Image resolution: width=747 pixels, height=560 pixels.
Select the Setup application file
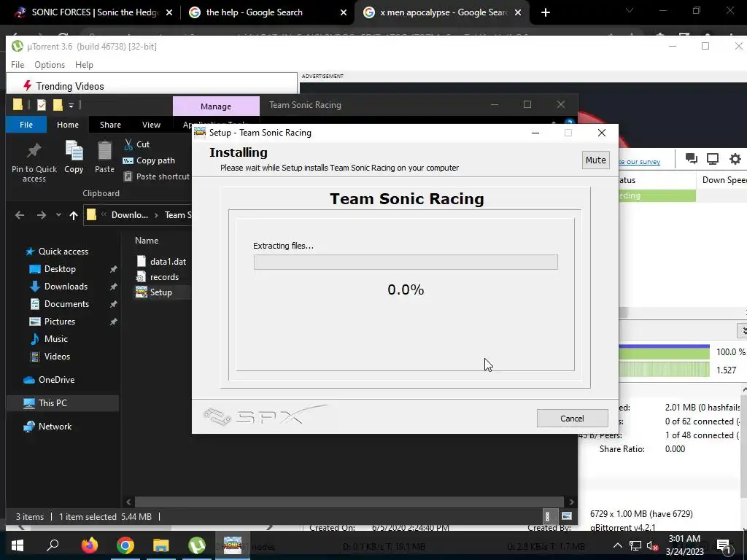[154, 292]
